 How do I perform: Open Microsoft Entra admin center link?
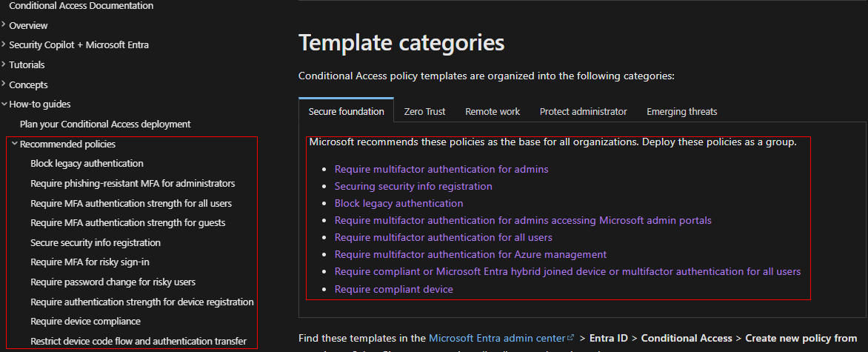click(x=496, y=339)
